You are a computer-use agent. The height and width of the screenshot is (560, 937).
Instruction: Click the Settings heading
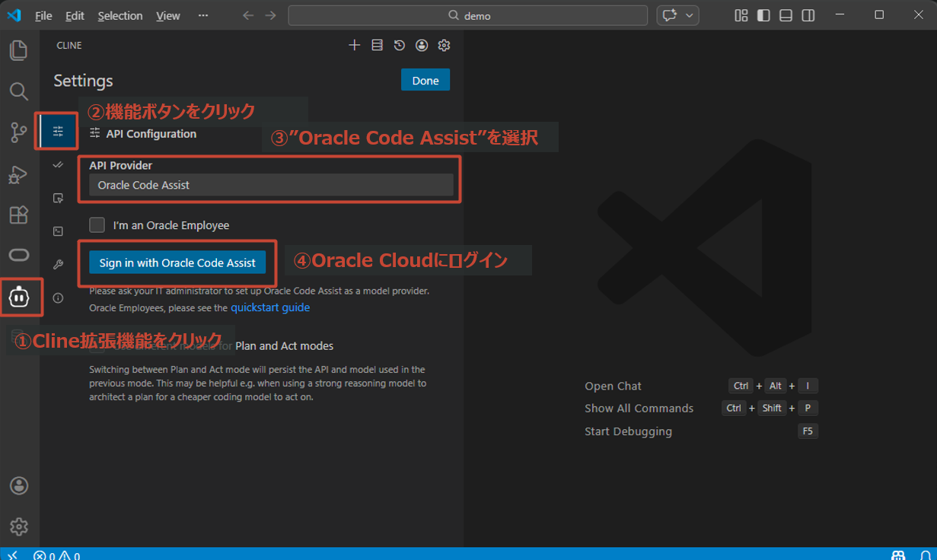(x=83, y=81)
